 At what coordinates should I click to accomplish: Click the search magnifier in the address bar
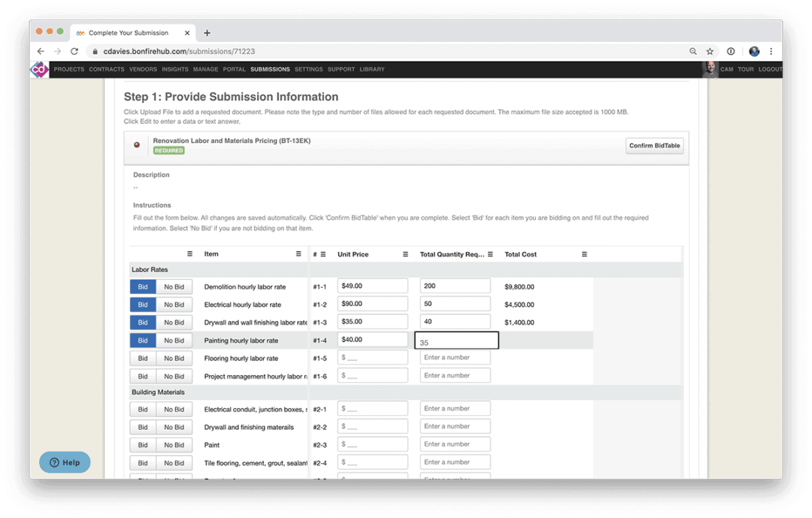(693, 52)
